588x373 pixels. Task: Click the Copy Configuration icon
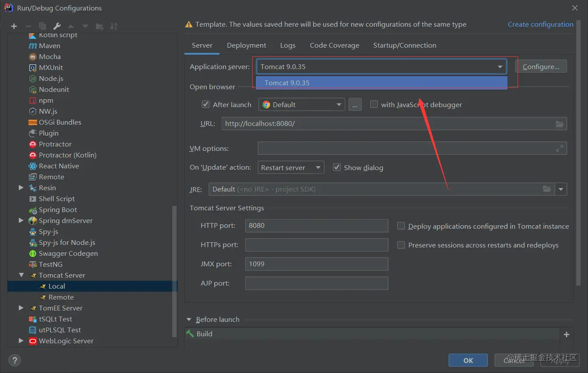click(x=42, y=26)
